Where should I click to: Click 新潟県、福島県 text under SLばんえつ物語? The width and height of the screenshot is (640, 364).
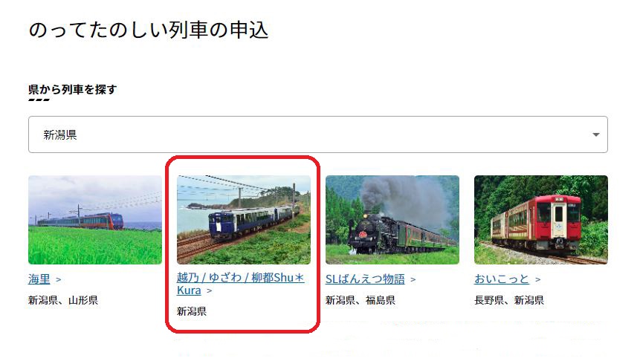[361, 301]
